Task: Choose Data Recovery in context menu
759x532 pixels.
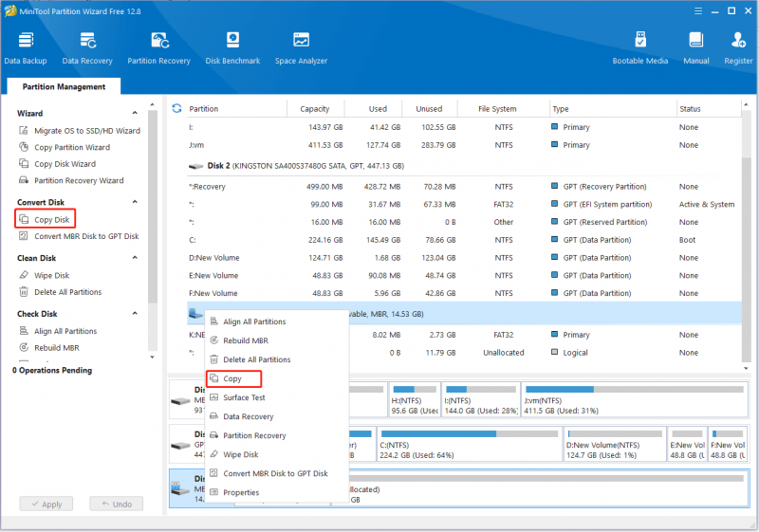Action: click(277, 416)
